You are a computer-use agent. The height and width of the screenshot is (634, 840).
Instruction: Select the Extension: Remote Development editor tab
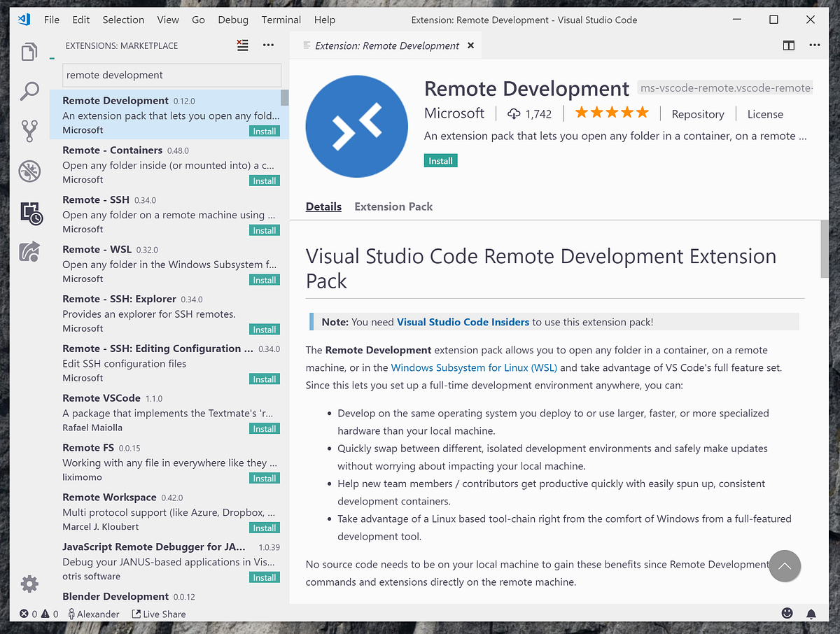click(x=387, y=45)
